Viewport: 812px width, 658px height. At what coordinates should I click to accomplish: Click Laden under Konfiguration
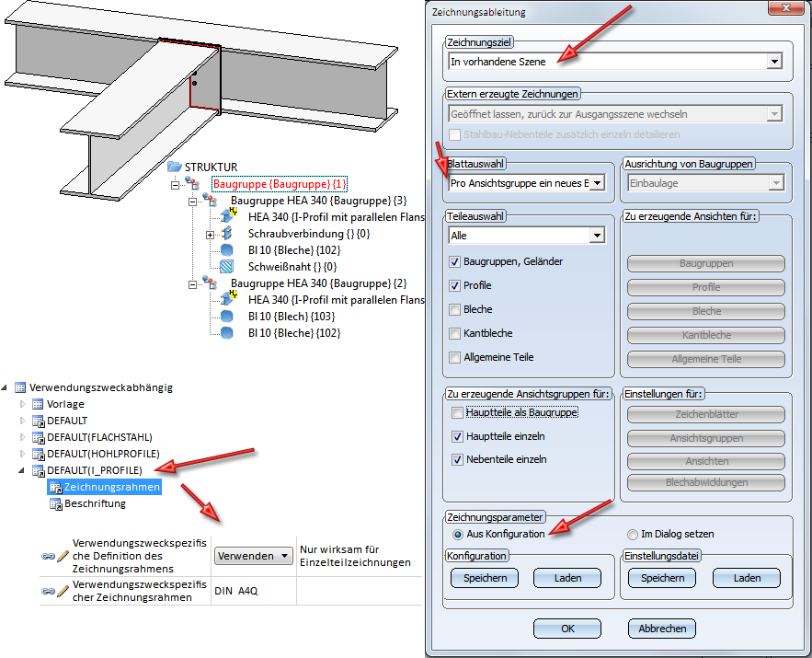tap(567, 578)
